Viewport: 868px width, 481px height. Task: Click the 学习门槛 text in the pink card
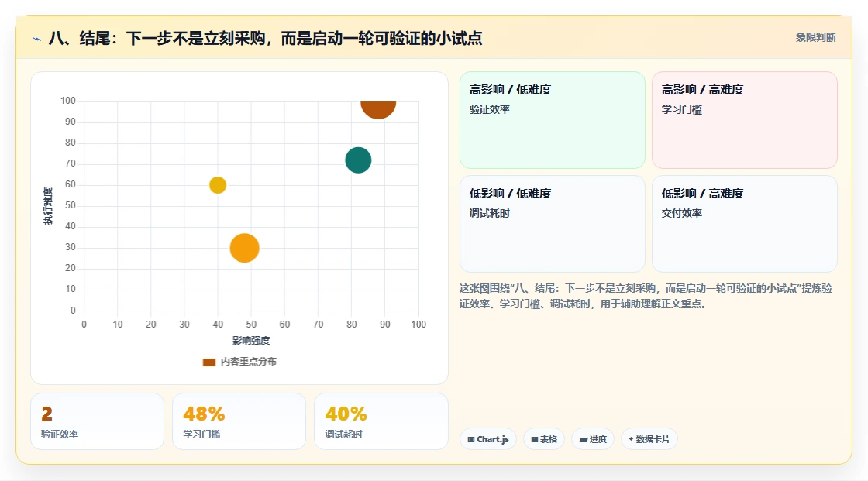(x=681, y=109)
